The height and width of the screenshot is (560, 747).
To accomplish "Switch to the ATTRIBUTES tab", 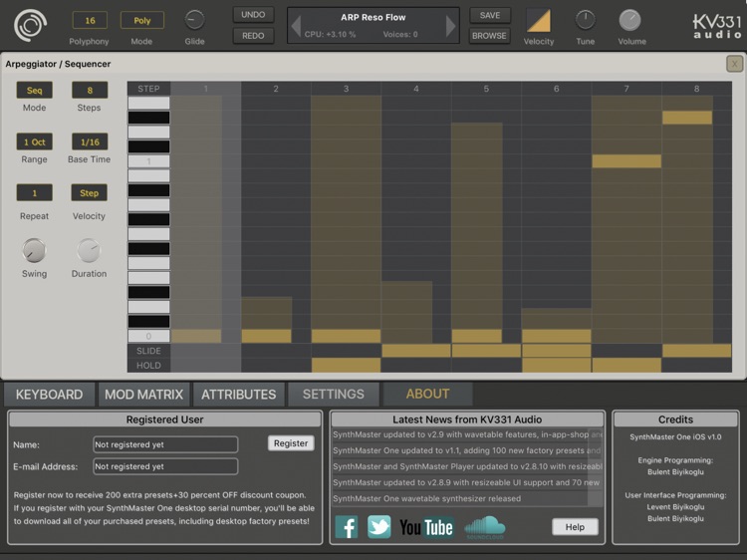I will [x=239, y=395].
